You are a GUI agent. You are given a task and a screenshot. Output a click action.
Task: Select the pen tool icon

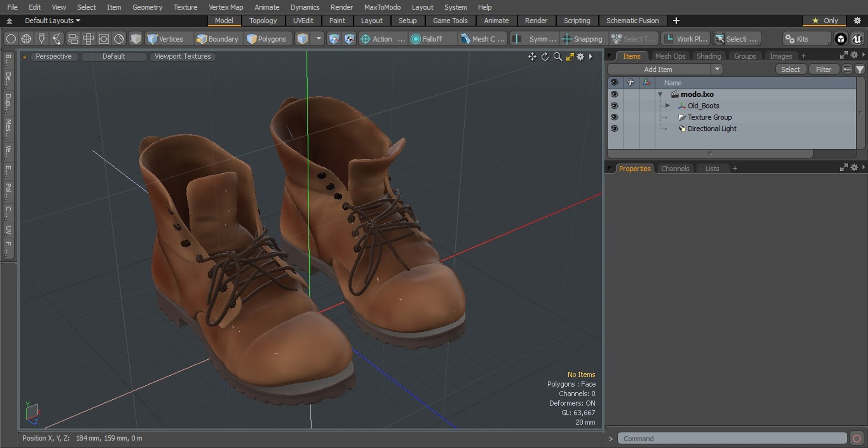pos(42,39)
